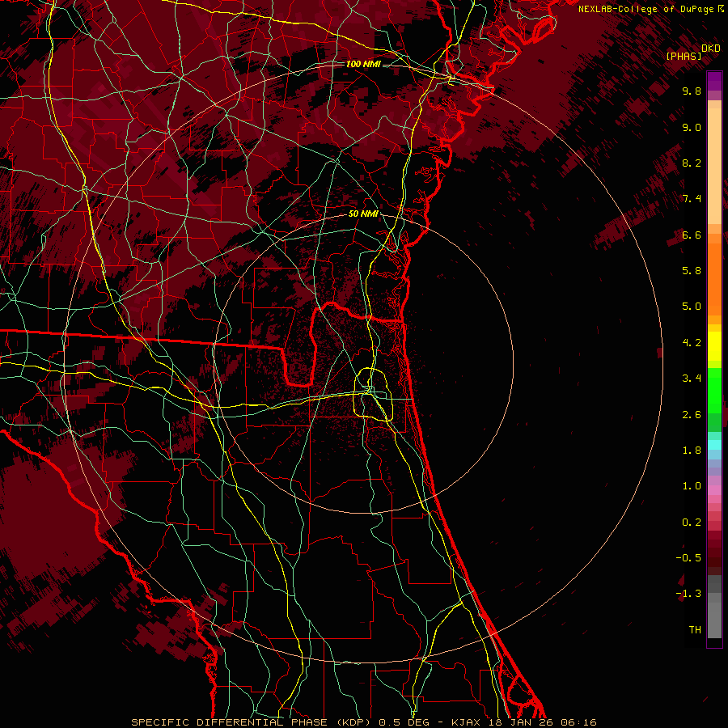Click the 0.2 color scale value

[692, 523]
